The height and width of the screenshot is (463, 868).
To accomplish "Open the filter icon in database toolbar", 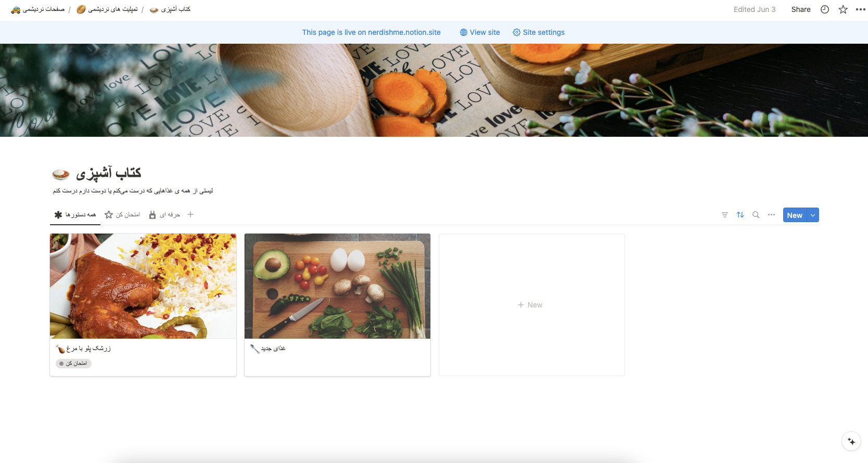I will pos(724,215).
